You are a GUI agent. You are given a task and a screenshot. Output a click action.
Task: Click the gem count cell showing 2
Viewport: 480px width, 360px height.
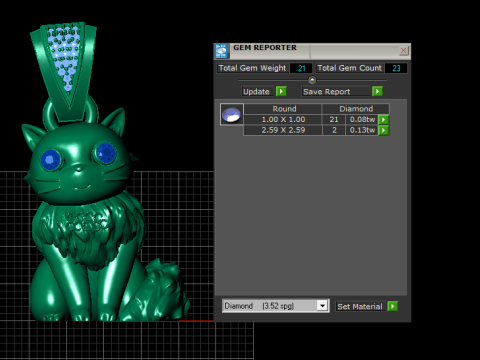click(334, 130)
